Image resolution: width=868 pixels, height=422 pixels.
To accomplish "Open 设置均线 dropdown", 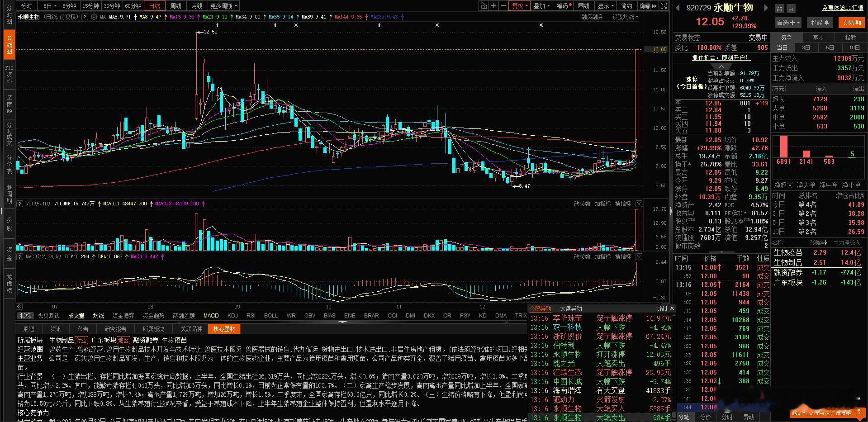I will point(625,17).
